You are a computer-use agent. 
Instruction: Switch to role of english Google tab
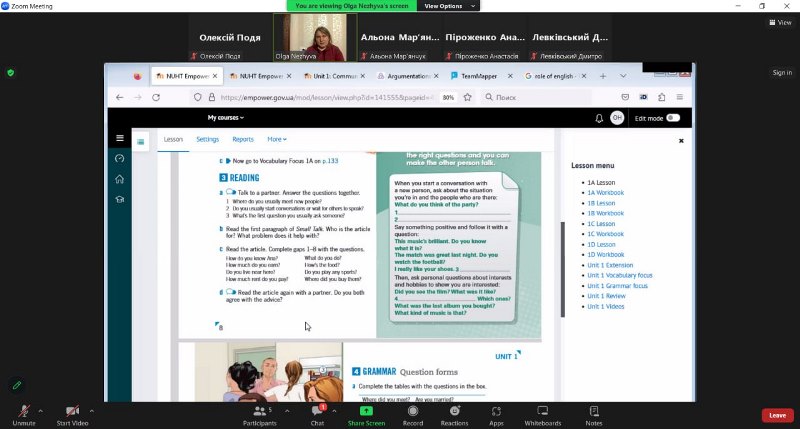tap(555, 76)
